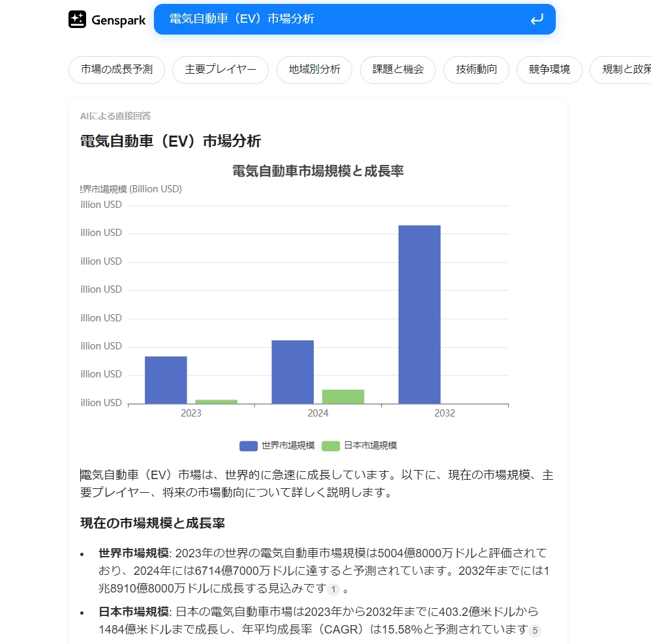Toggle 世界市場規模 legend blue swatch
The width and height of the screenshot is (651, 644).
tap(249, 446)
